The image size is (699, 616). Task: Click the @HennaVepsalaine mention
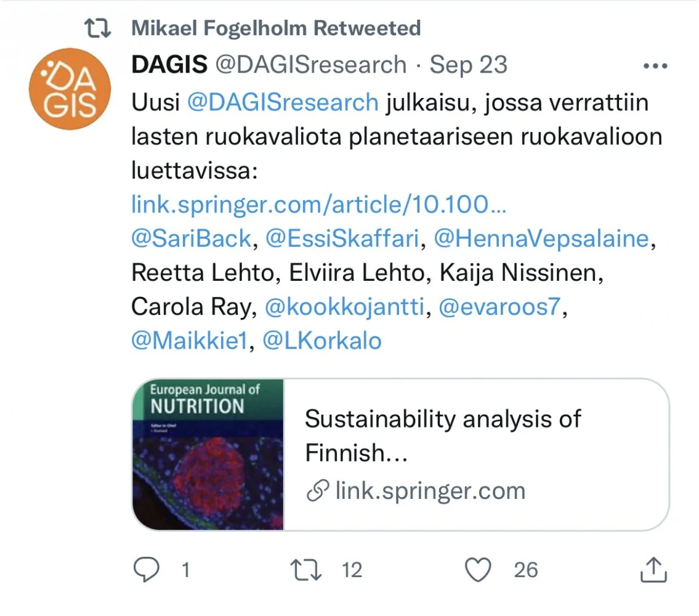tap(541, 239)
